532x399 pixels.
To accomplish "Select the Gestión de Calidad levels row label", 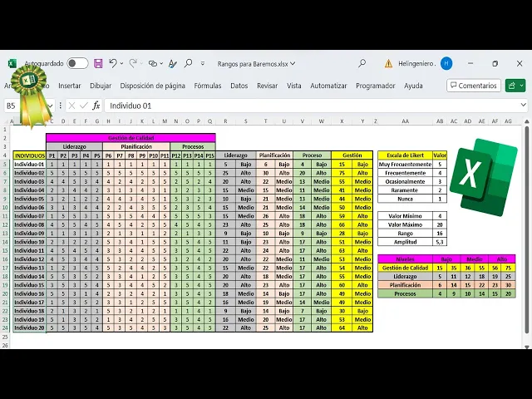I will [405, 268].
